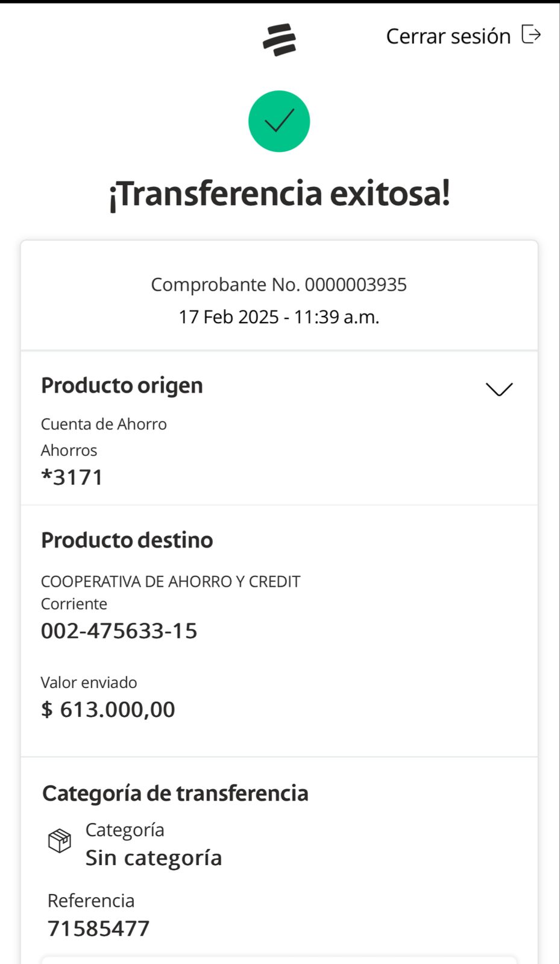This screenshot has width=560, height=964.
Task: Click the Categoría de transferencia heading
Action: [175, 793]
